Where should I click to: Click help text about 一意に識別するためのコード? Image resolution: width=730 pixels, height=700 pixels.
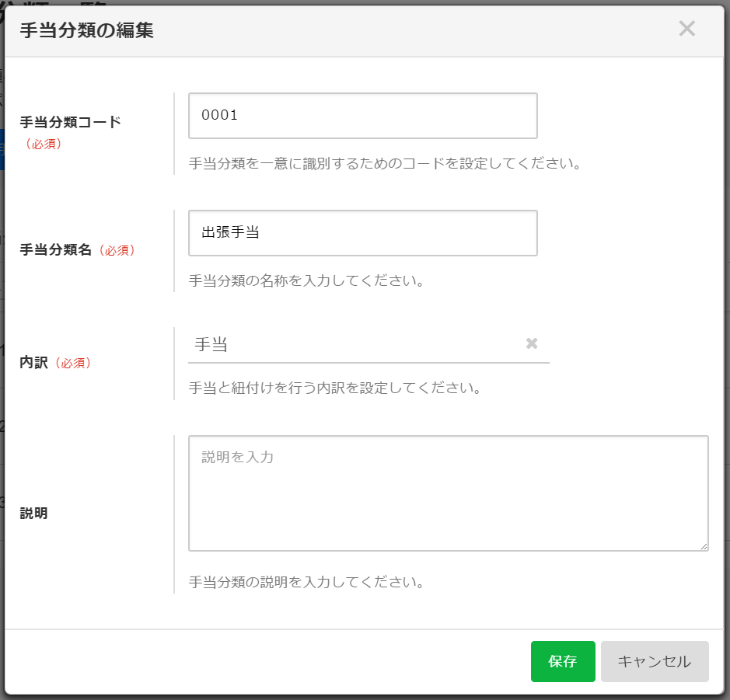tap(385, 164)
